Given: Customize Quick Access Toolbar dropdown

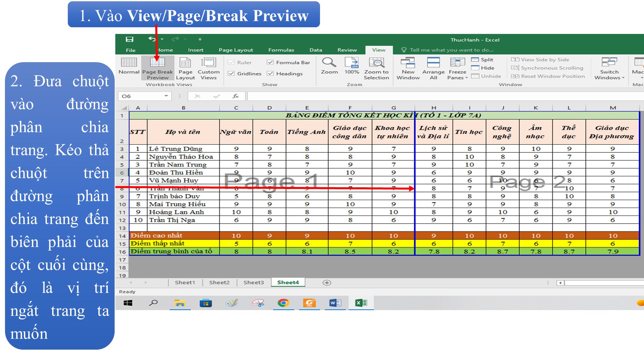Looking at the screenshot, I should (200, 39).
